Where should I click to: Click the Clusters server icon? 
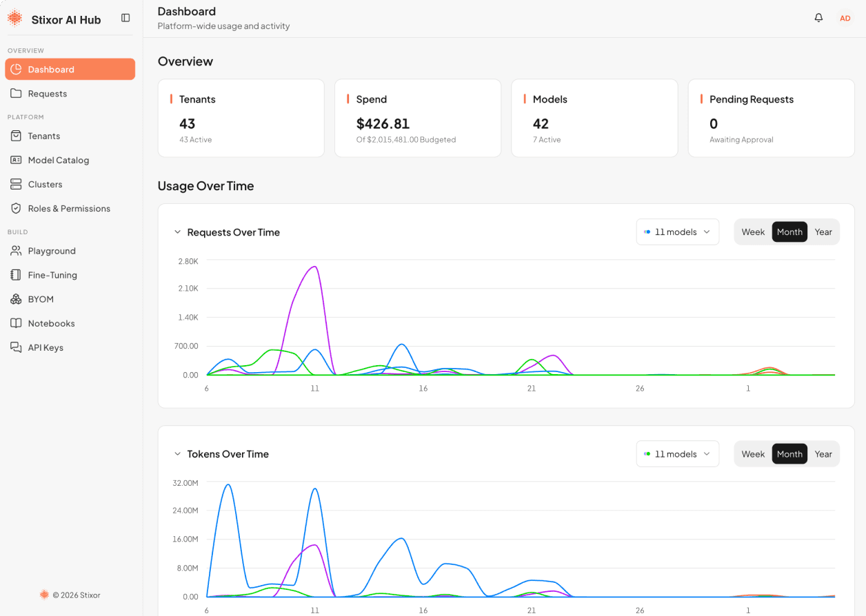16,184
